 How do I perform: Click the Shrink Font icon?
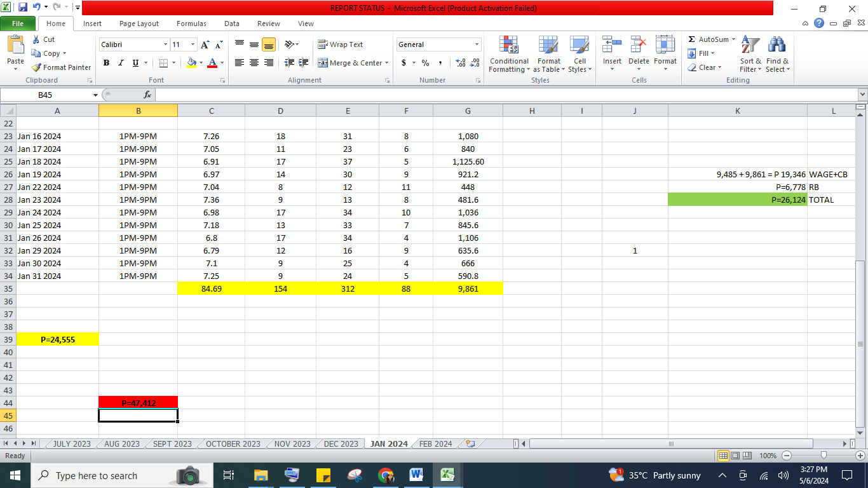point(219,44)
